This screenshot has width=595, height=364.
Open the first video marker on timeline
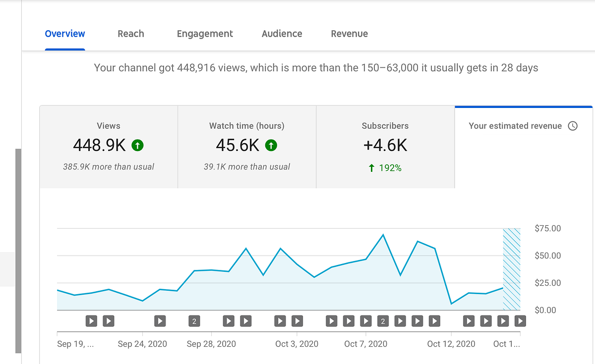[x=91, y=321]
